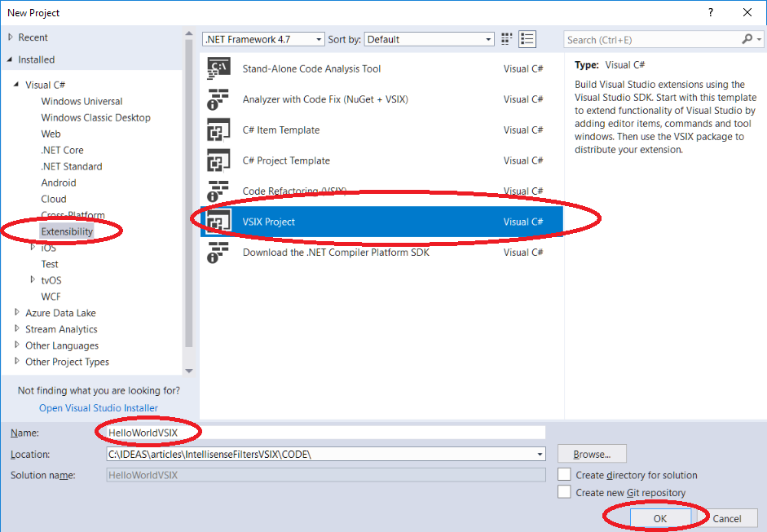
Task: Close the New Project dialog
Action: tap(747, 13)
